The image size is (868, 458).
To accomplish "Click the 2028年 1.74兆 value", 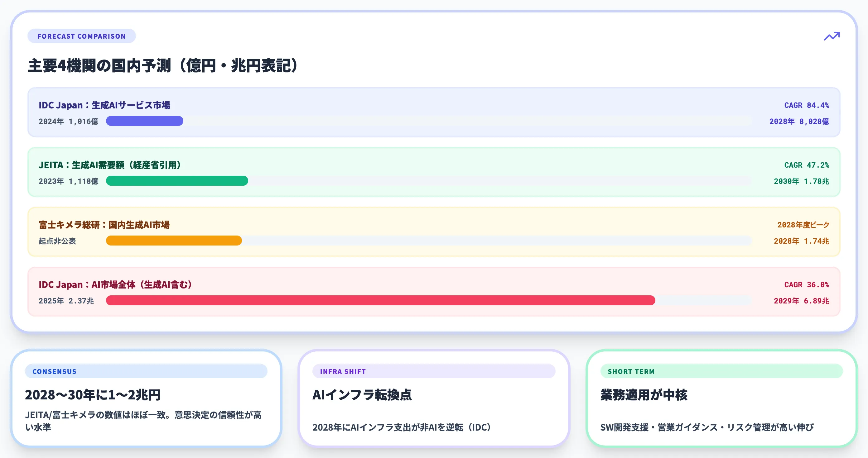I will 801,241.
